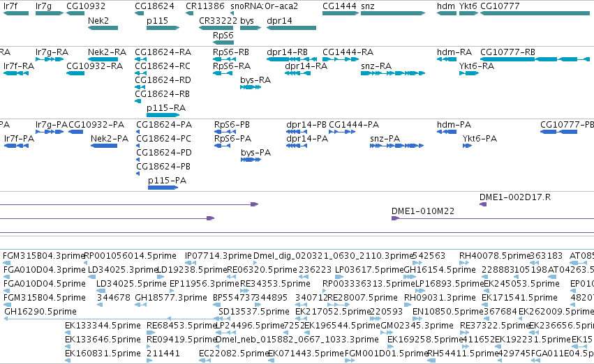Click the SD13537.5prime EST label
The height and width of the screenshot is (364, 594).
pos(254,312)
